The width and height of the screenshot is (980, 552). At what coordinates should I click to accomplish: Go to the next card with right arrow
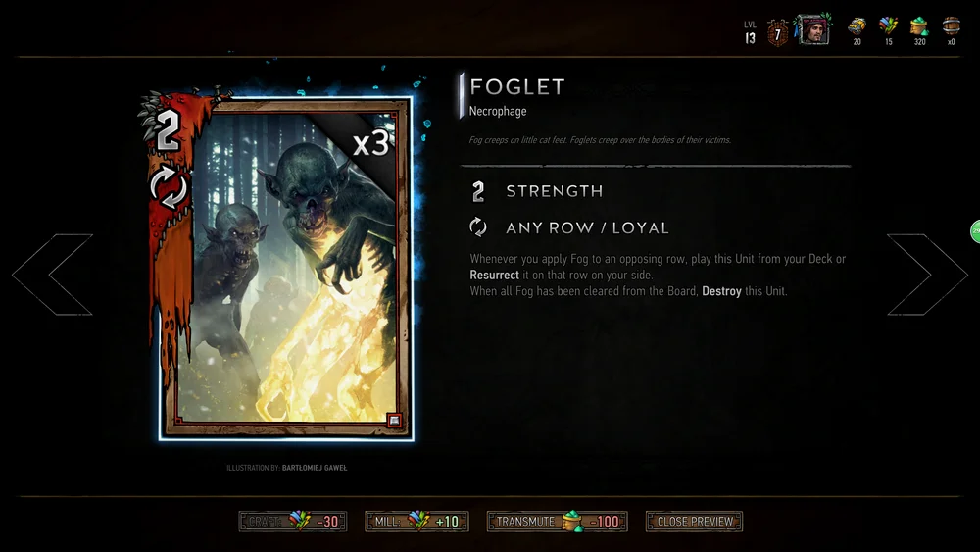[x=927, y=275]
